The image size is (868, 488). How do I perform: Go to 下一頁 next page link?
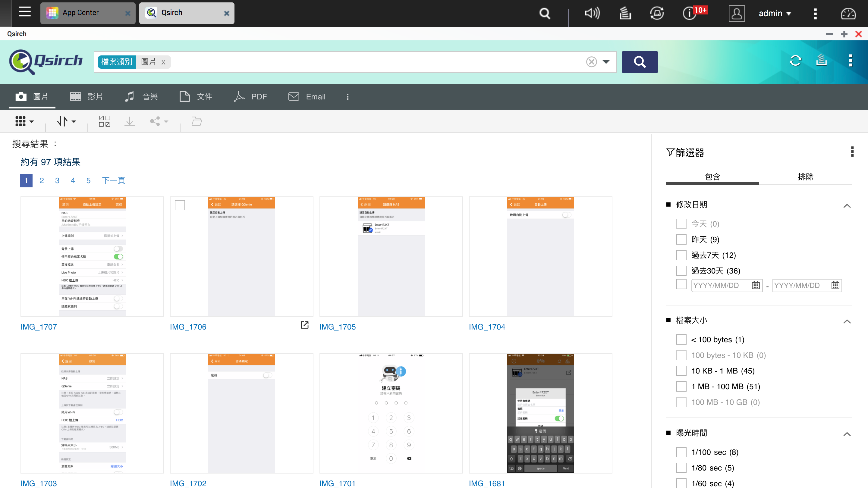tap(113, 180)
